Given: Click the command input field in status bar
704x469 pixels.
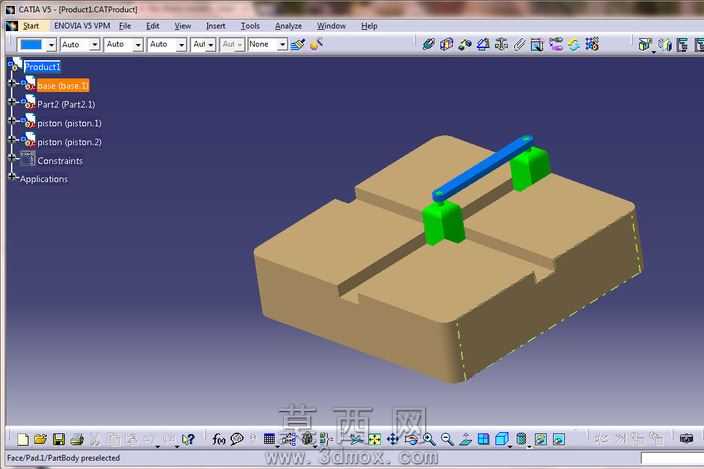Looking at the screenshot, I should [x=672, y=458].
